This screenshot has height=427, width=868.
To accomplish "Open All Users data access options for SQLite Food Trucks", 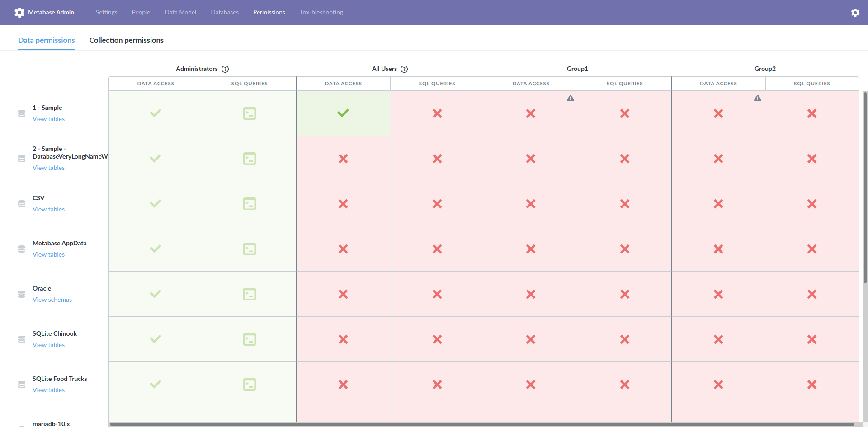I will [343, 385].
